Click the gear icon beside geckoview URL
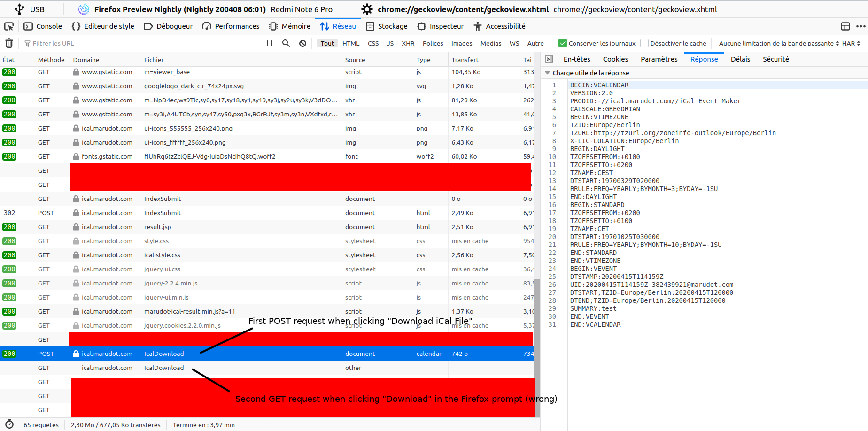The image size is (868, 431). click(367, 9)
